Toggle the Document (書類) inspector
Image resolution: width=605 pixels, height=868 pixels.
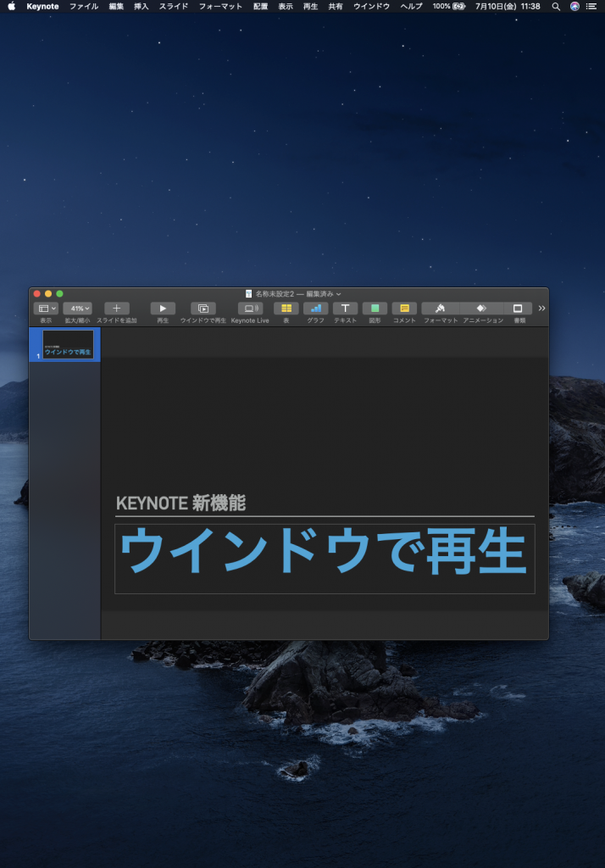[x=518, y=309]
